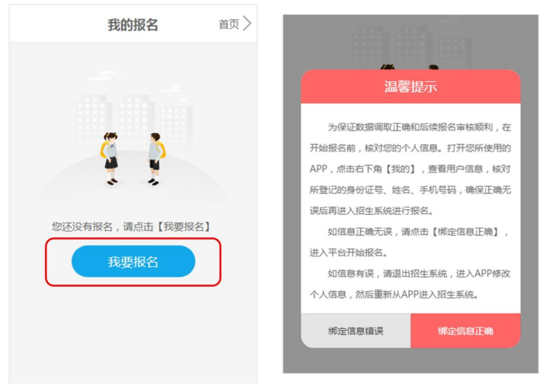The width and height of the screenshot is (555, 392).
Task: Select 绑定信息正确 to confirm the binding info
Action: click(465, 331)
